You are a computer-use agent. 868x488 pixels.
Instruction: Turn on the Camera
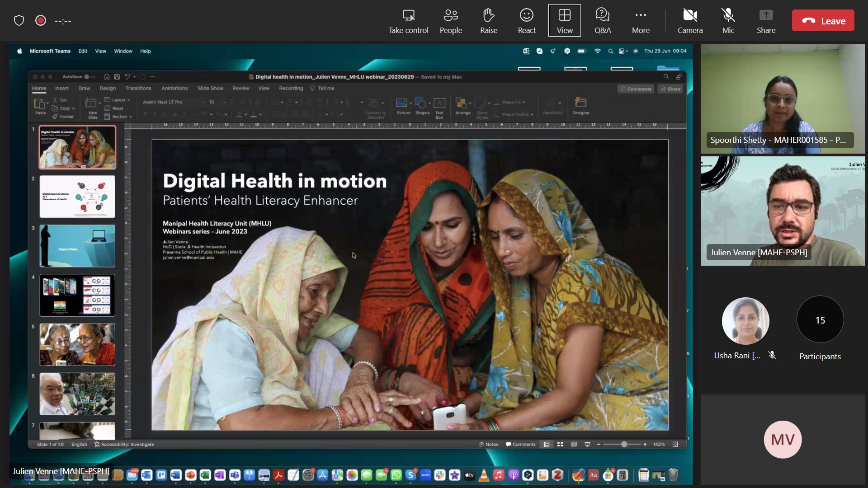[689, 21]
